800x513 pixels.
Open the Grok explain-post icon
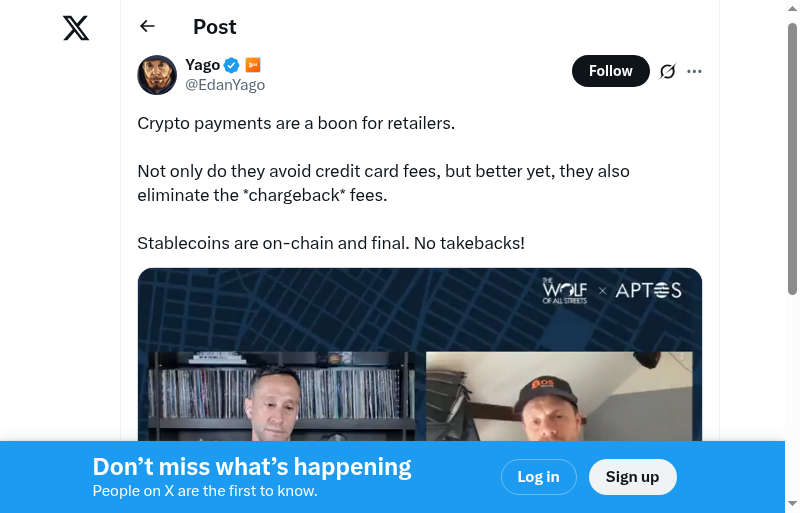tap(668, 71)
